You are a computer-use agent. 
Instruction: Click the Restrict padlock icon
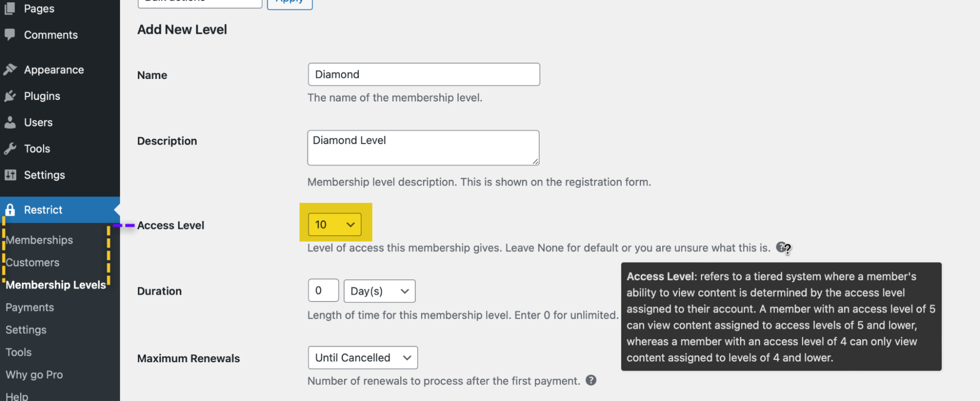10,210
